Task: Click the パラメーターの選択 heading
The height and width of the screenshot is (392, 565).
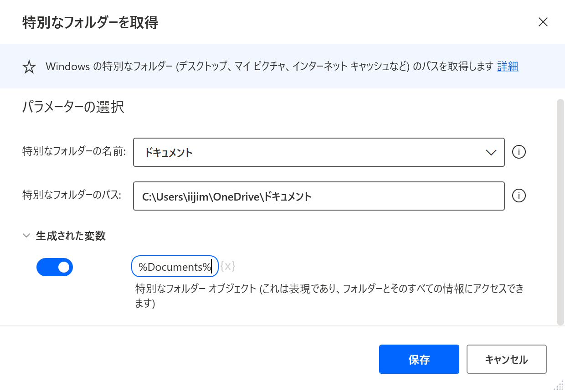Action: tap(73, 108)
